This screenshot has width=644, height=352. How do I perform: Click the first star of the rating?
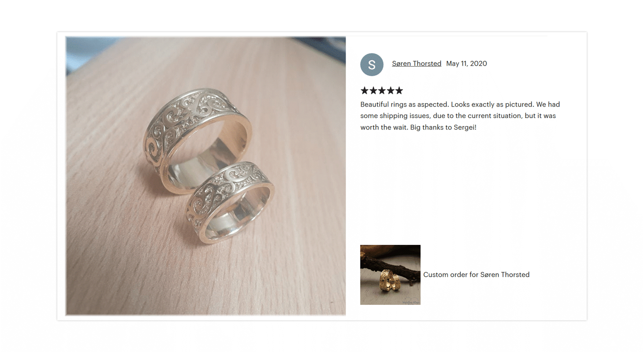coord(365,91)
